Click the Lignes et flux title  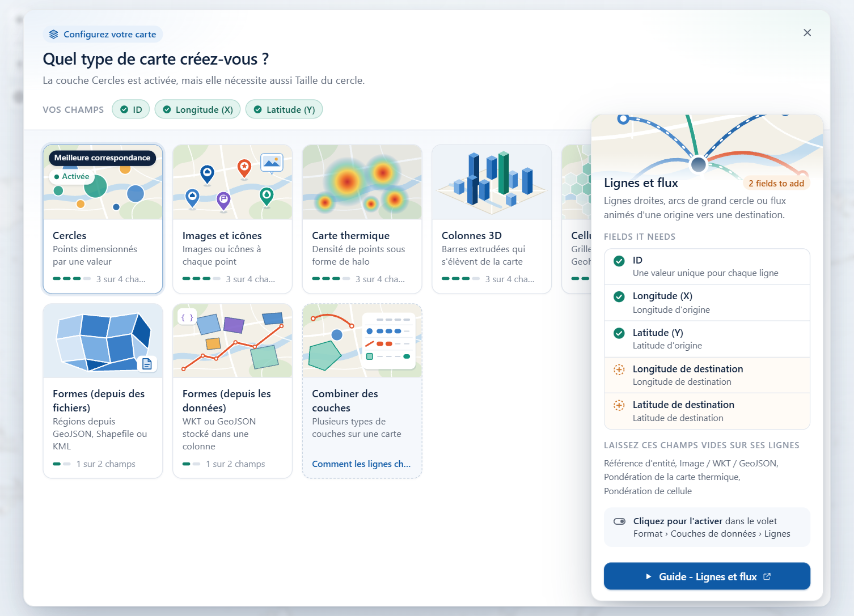641,183
